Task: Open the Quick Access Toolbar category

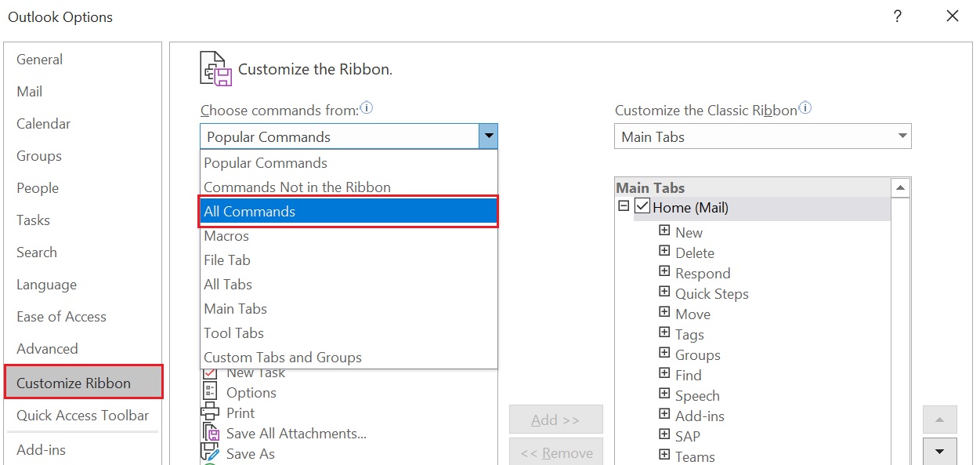Action: pyautogui.click(x=82, y=416)
